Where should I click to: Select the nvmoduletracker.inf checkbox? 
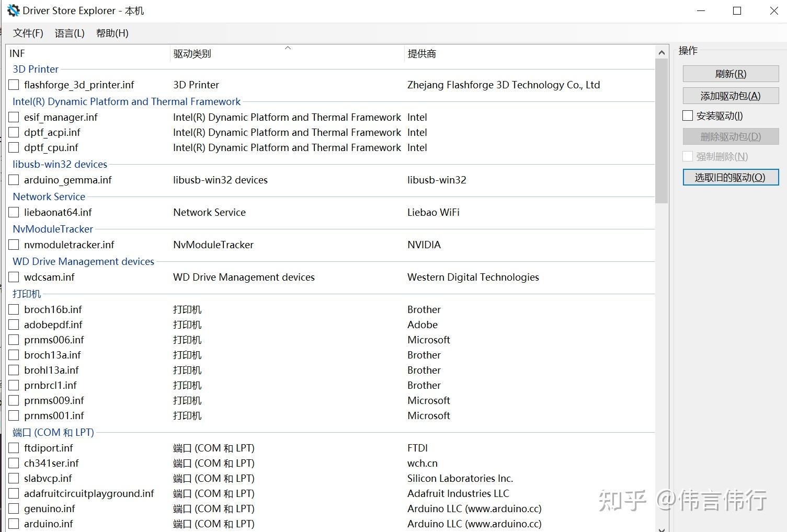pos(13,245)
